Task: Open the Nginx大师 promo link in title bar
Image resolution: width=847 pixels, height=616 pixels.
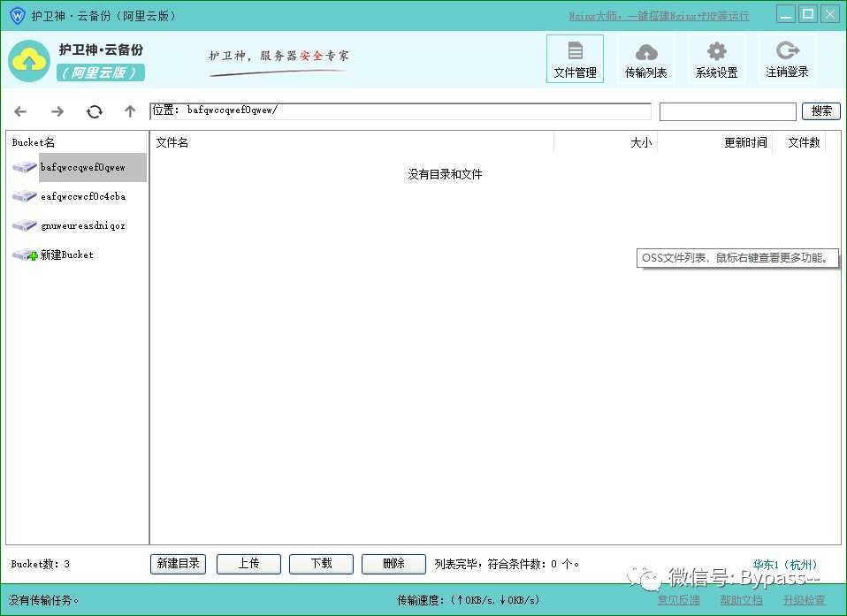Action: [659, 16]
